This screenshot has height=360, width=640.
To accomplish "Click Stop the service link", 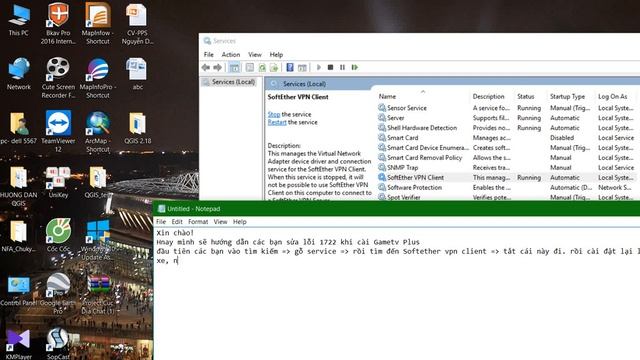I will (x=274, y=114).
